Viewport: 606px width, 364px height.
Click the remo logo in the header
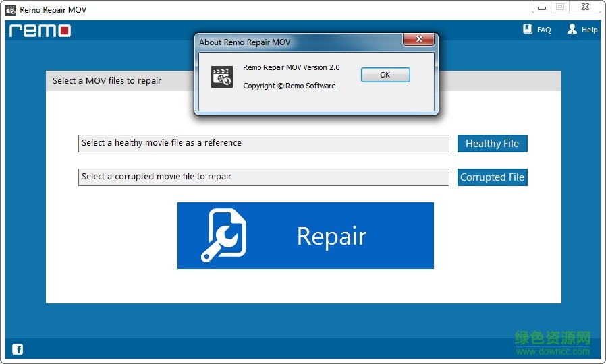[40, 30]
